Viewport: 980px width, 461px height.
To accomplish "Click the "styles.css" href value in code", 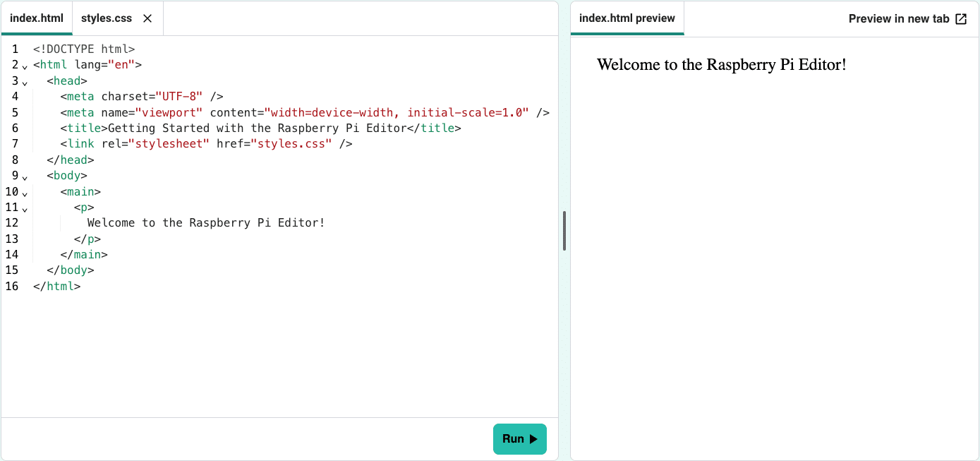I will pos(291,144).
